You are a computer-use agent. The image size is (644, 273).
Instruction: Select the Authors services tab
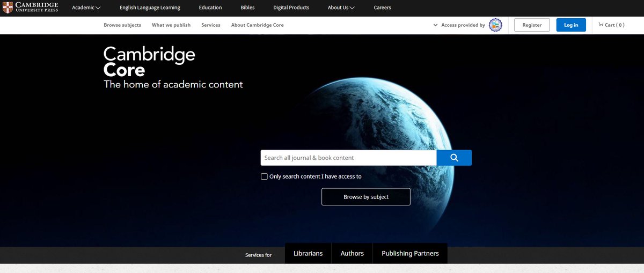[352, 253]
